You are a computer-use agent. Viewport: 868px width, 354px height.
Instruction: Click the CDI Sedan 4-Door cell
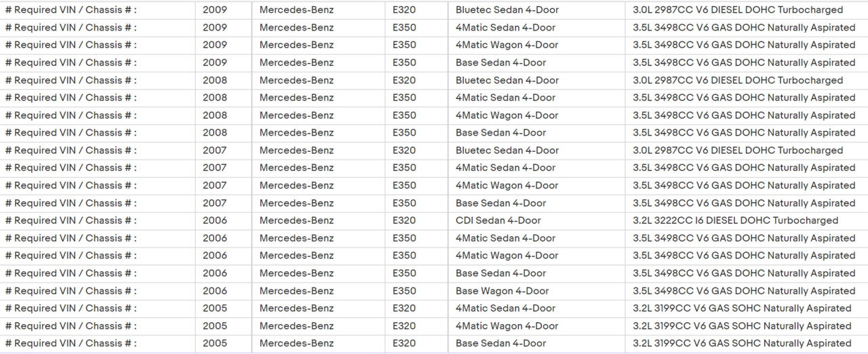[498, 220]
